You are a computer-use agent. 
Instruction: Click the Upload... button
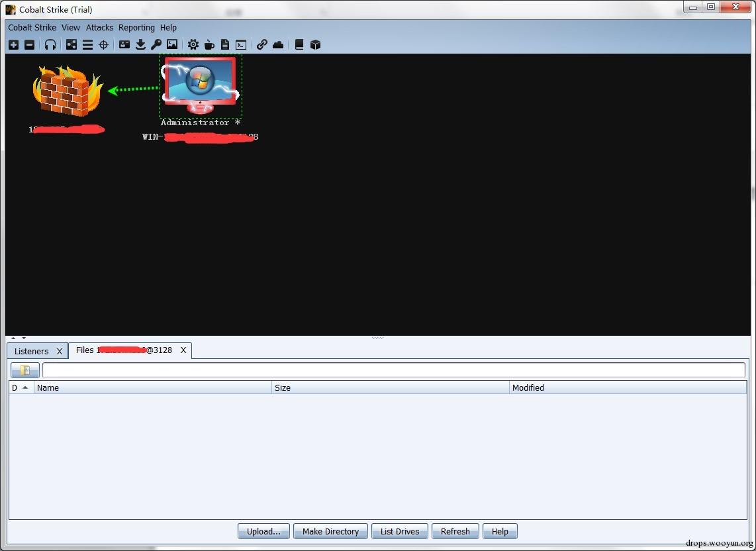pyautogui.click(x=263, y=531)
